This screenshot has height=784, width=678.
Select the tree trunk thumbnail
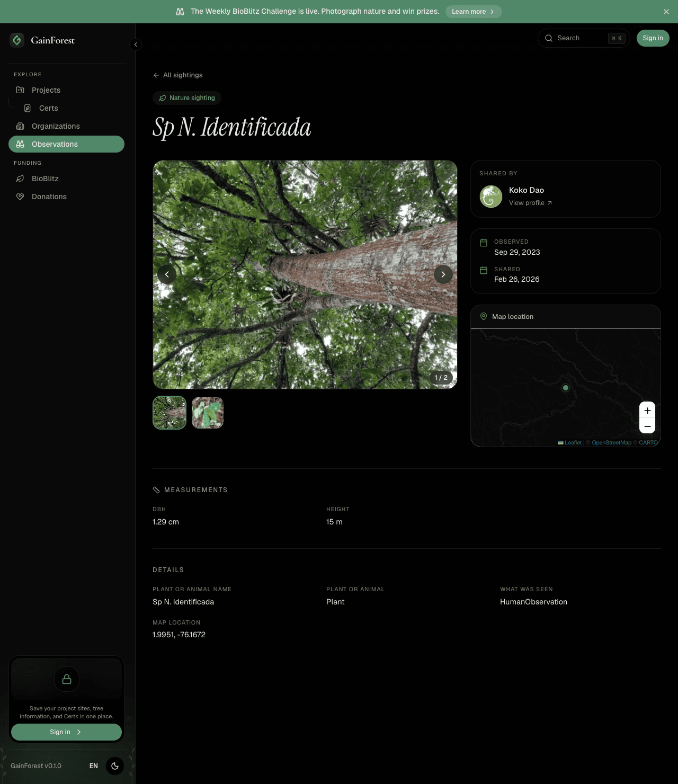(x=169, y=413)
